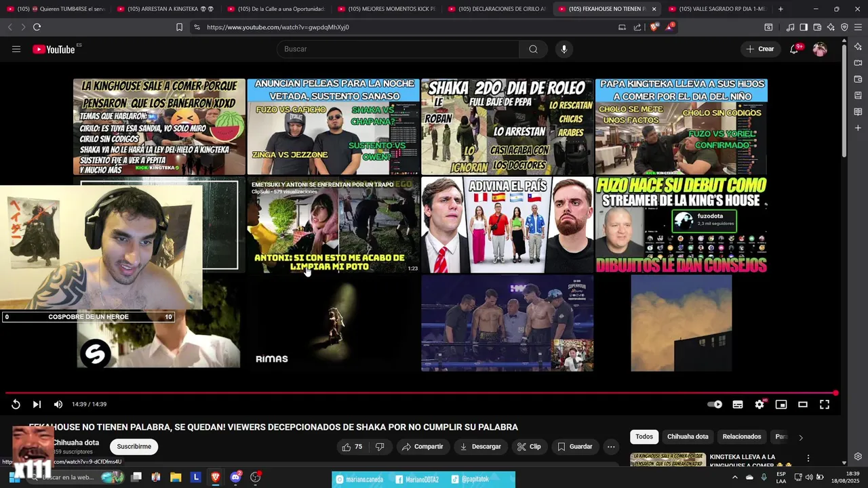868x488 pixels.
Task: Add item with sidebar plus icon
Action: 858,127
